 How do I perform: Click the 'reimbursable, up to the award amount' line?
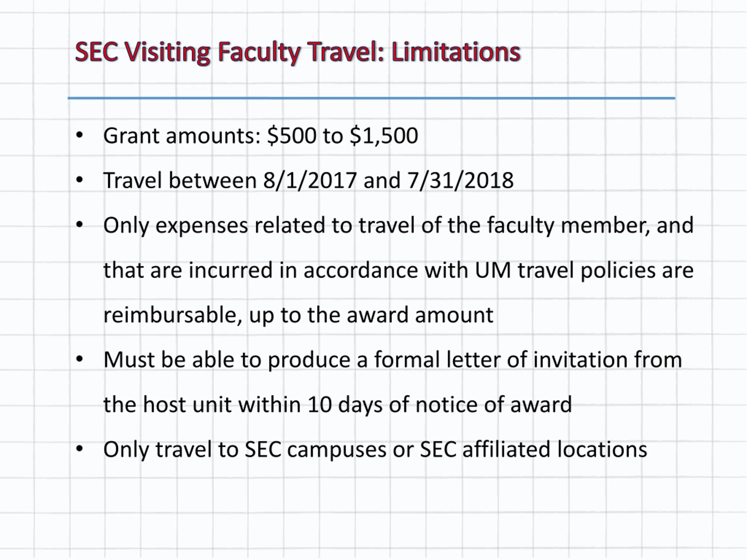click(298, 315)
